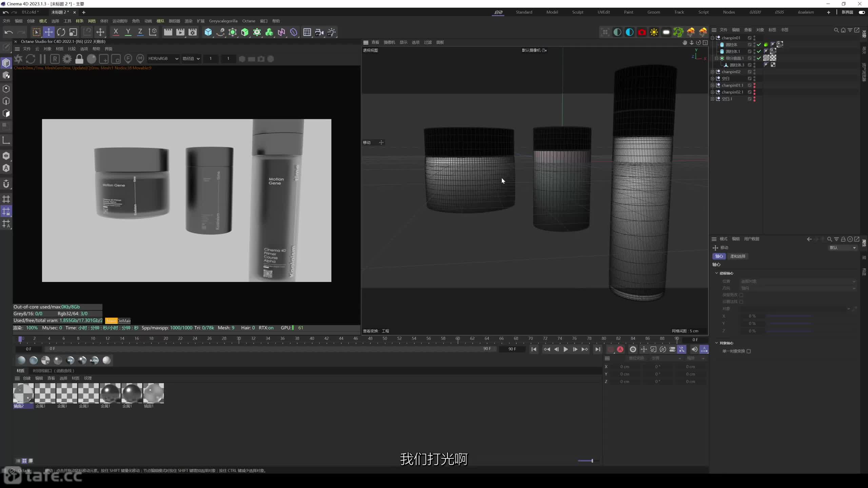Viewport: 868px width, 488px height.
Task: Toggle the 圆柱体 object enable checkmark
Action: 759,44
